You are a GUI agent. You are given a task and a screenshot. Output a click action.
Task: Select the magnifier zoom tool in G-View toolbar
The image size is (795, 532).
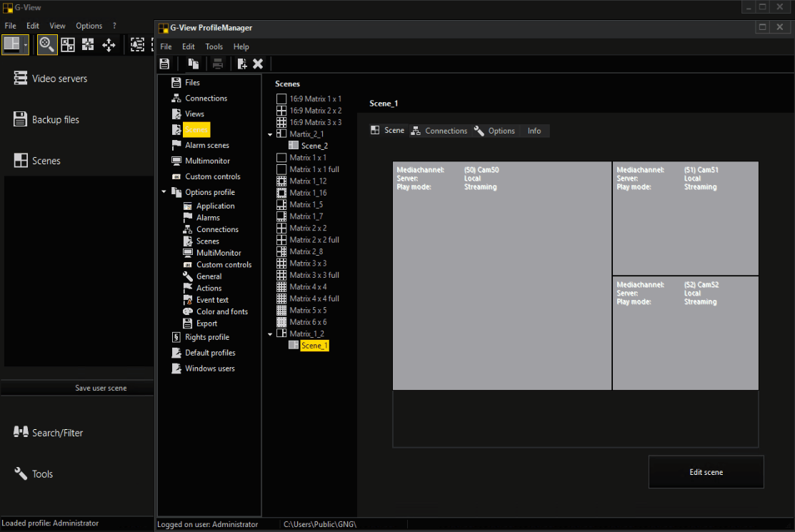[47, 44]
